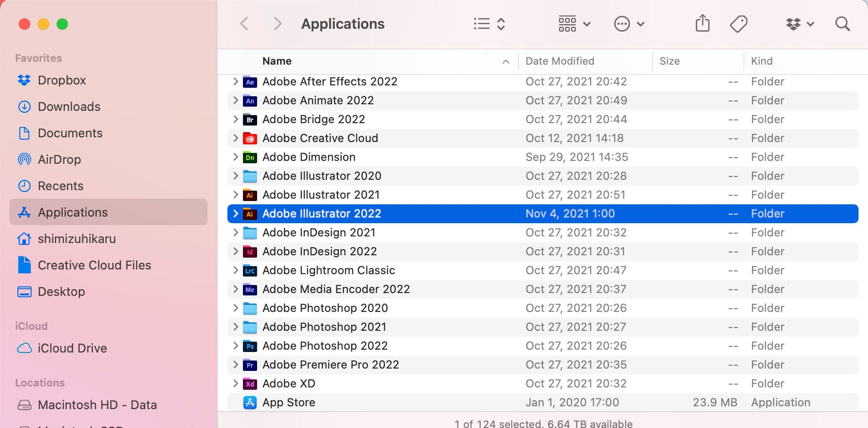The image size is (868, 428).
Task: Navigate back with the back arrow
Action: coord(244,24)
